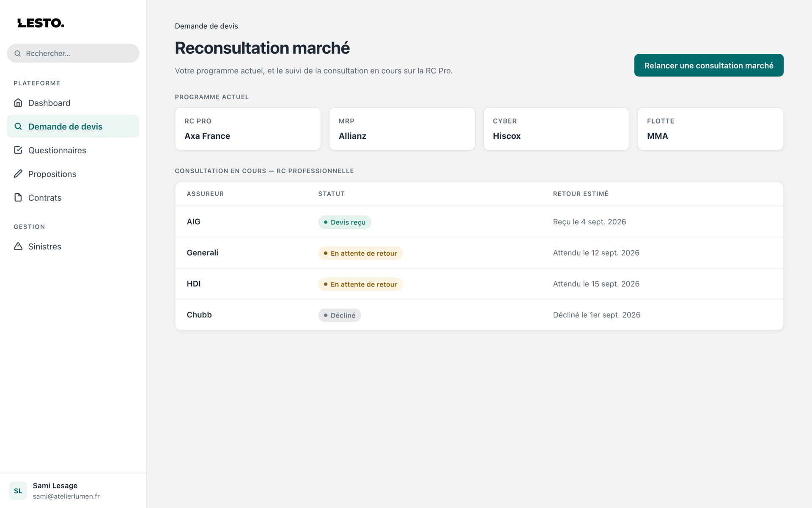
Task: Click Reçu le 4 sept. 2026
Action: click(590, 222)
